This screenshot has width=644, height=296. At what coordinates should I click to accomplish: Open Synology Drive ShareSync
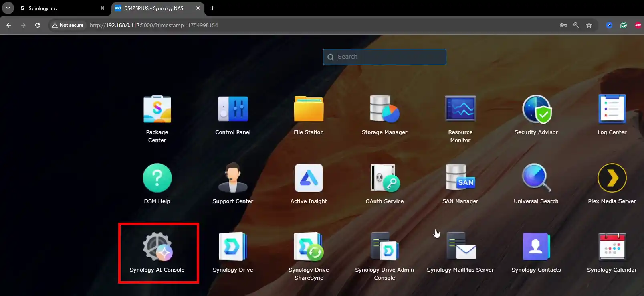(x=309, y=247)
